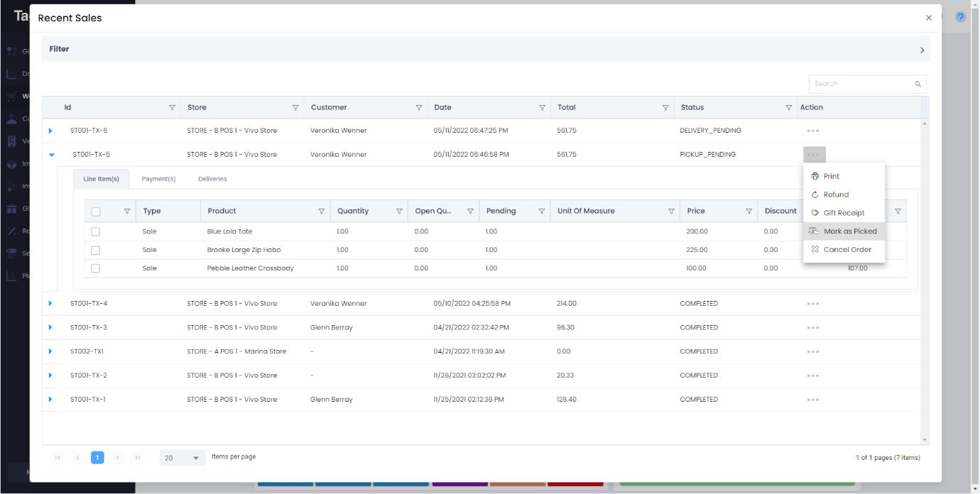
Task: Collapse the ST001-TX-5 sale row
Action: coord(52,155)
